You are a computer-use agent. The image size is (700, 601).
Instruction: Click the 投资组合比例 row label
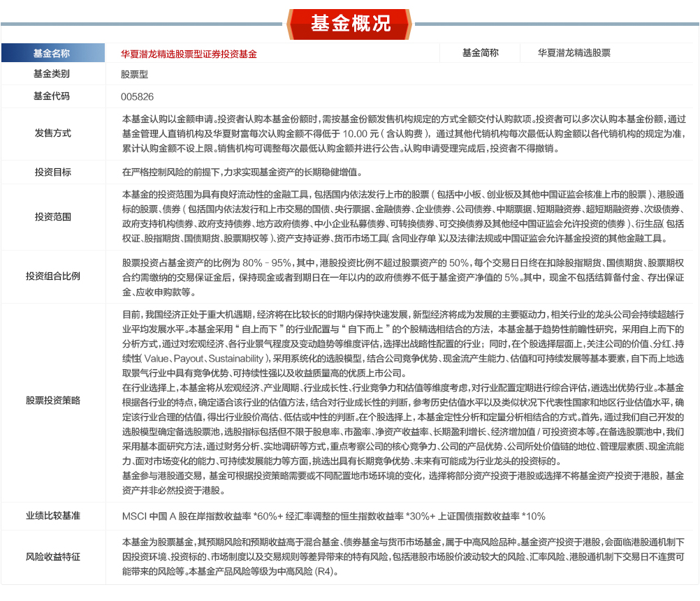coord(52,276)
